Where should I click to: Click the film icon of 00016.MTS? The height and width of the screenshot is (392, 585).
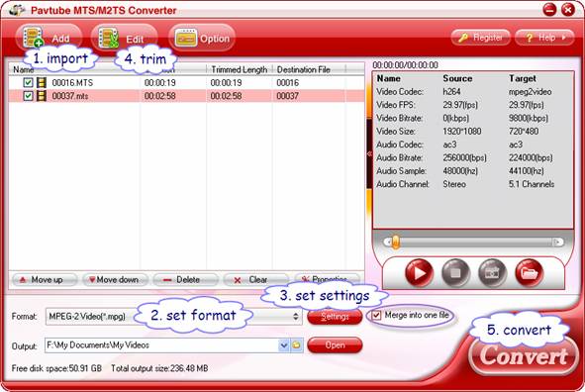[41, 82]
